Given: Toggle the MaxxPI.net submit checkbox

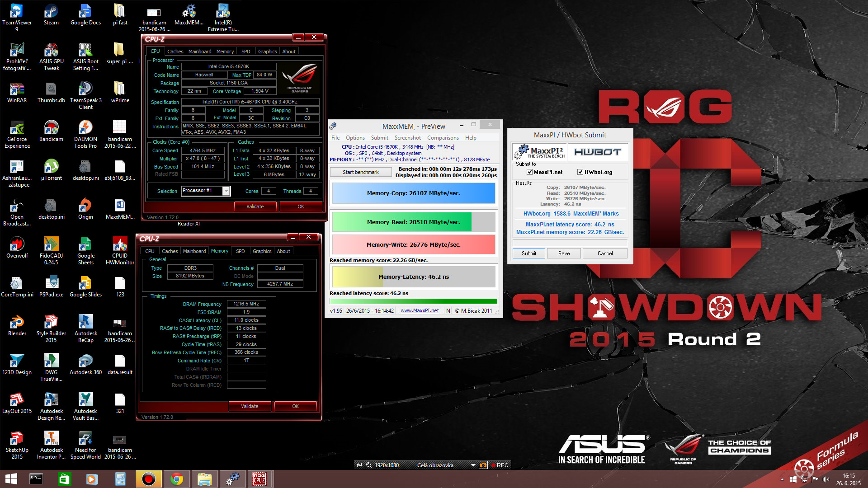Looking at the screenshot, I should click(x=529, y=172).
